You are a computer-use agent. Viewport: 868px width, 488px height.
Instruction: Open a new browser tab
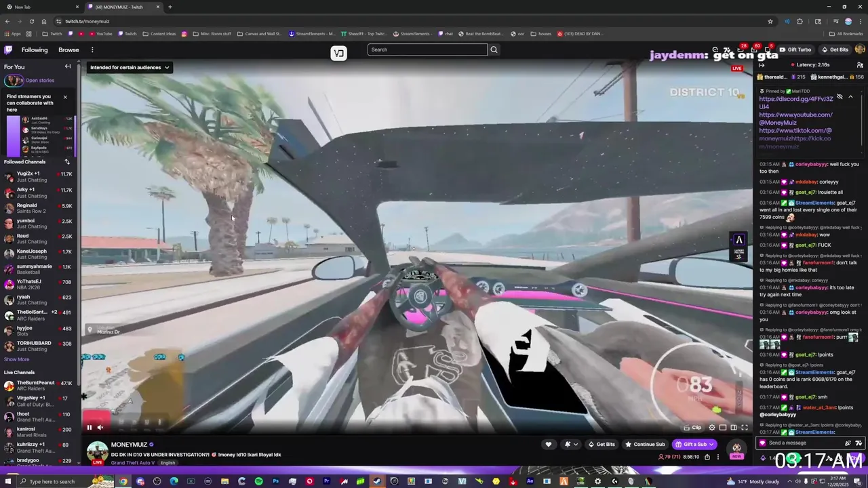(x=170, y=7)
